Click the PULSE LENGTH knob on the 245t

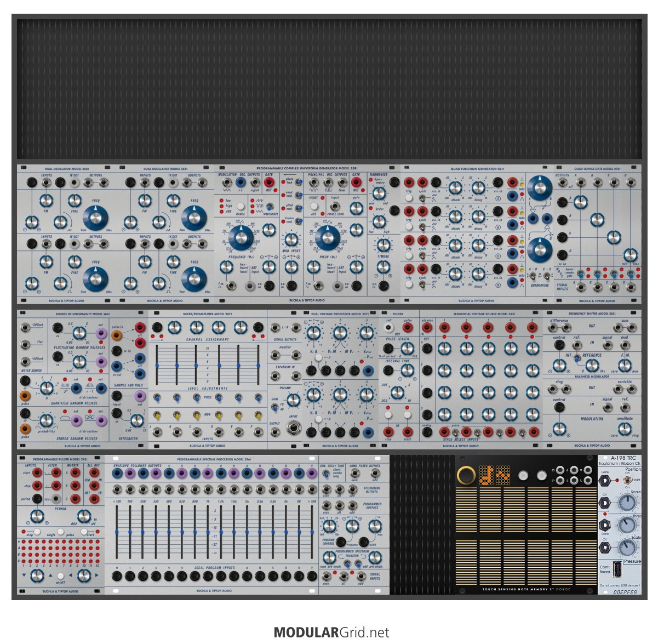coord(407,347)
